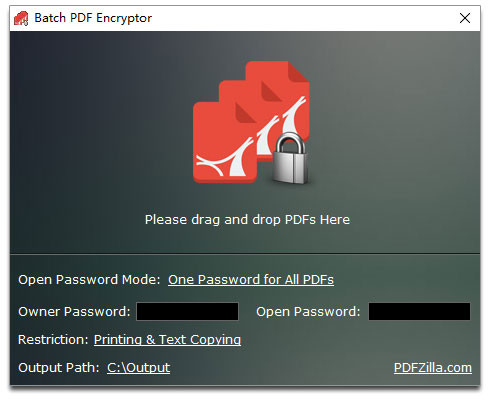Click empty drop area left of PDF icons
This screenshot has width=490, height=400.
point(100,133)
